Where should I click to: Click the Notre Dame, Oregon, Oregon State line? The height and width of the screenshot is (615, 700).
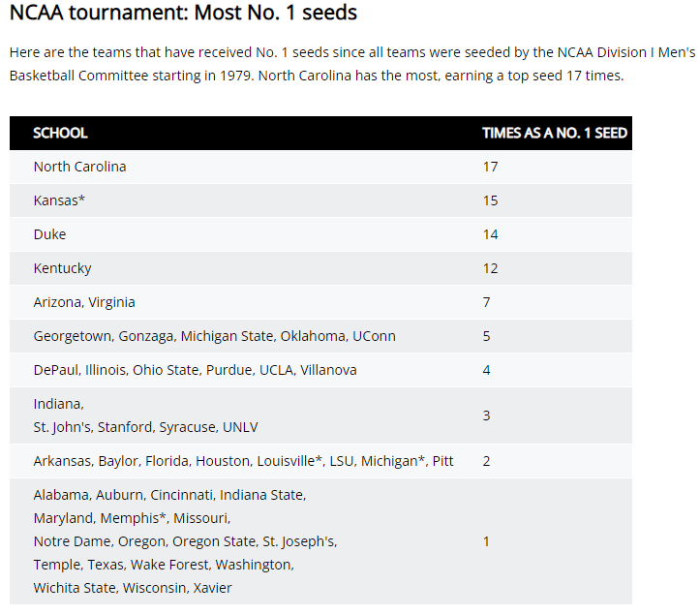point(185,541)
